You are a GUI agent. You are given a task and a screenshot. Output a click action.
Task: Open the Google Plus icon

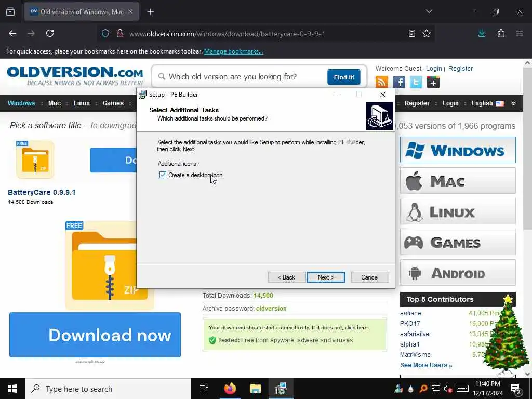(433, 82)
